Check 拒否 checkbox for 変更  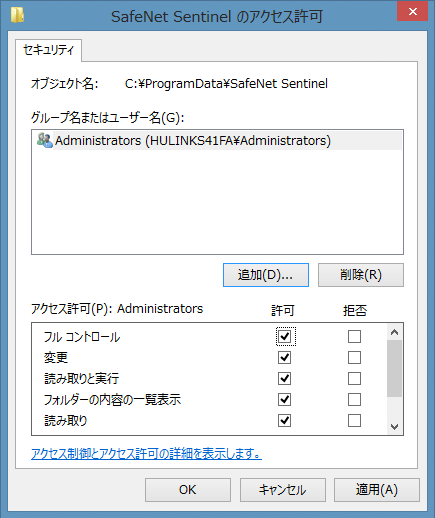coord(354,358)
